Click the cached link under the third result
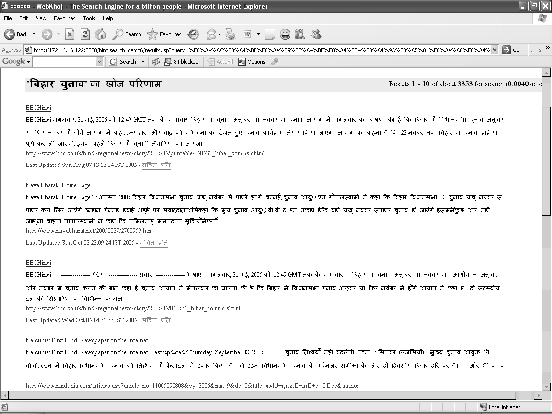 tap(156, 320)
